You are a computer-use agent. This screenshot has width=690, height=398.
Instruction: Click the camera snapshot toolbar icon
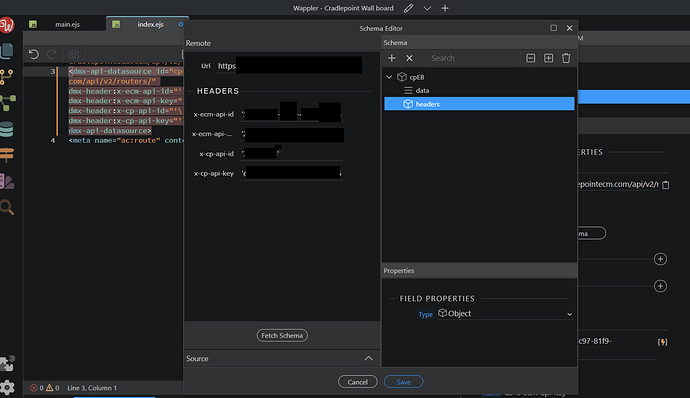click(73, 54)
